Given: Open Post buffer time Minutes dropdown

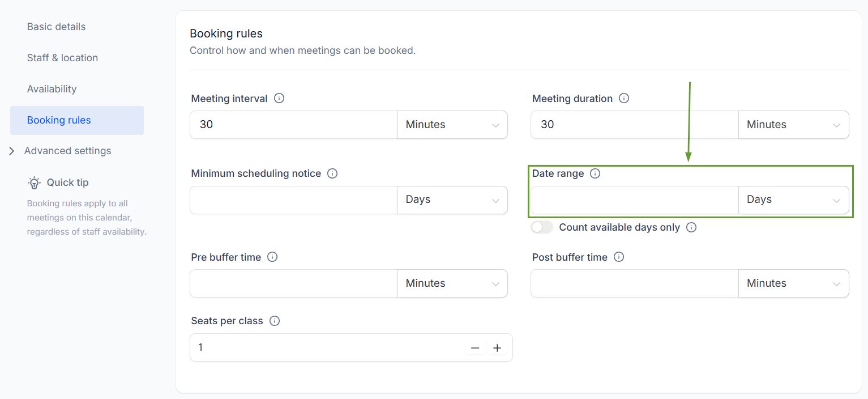Looking at the screenshot, I should coord(793,283).
